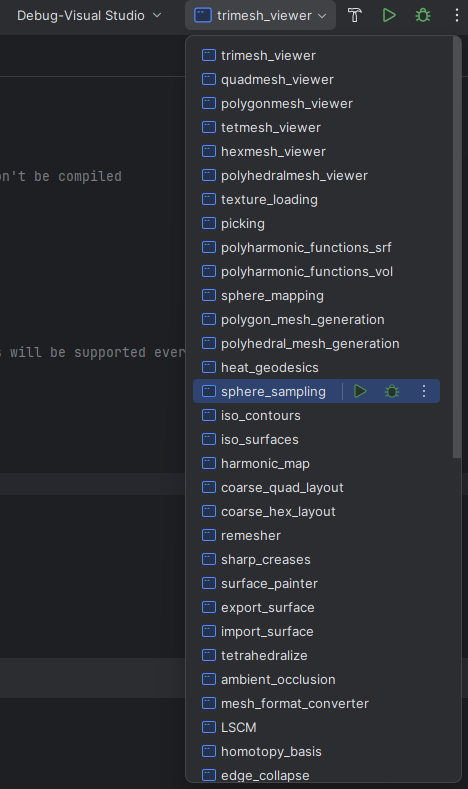Debug the sphere_sampling configuration
Screen dimensions: 468x789
click(x=392, y=391)
